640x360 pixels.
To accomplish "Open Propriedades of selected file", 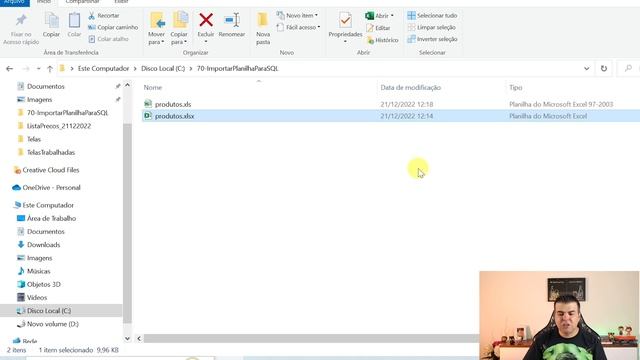I will pyautogui.click(x=345, y=26).
